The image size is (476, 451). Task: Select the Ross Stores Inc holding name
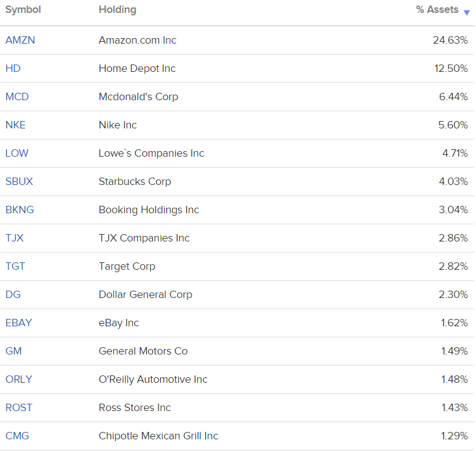135,407
